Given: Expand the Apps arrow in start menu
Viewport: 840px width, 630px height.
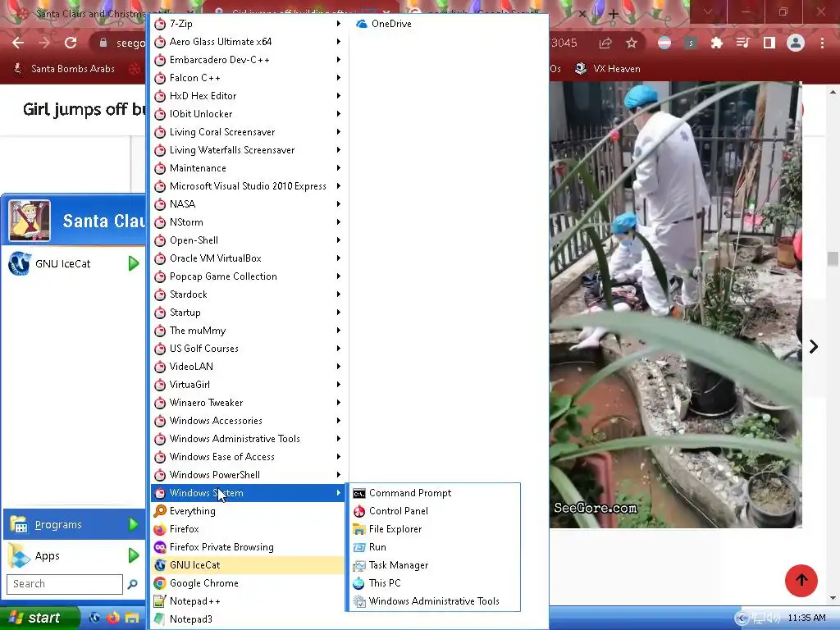Looking at the screenshot, I should click(134, 555).
